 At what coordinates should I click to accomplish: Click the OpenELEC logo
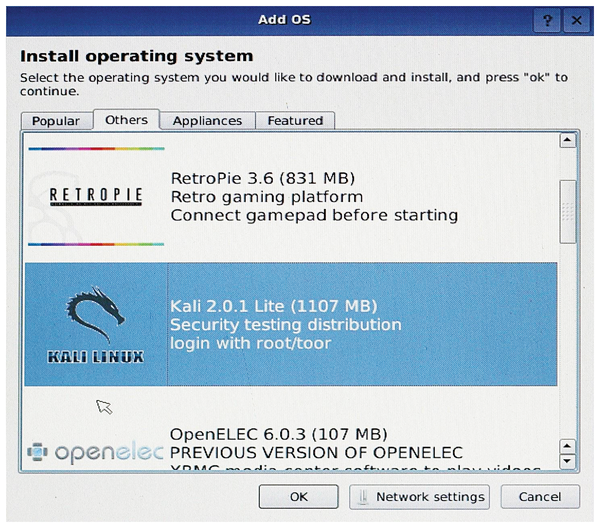click(95, 452)
